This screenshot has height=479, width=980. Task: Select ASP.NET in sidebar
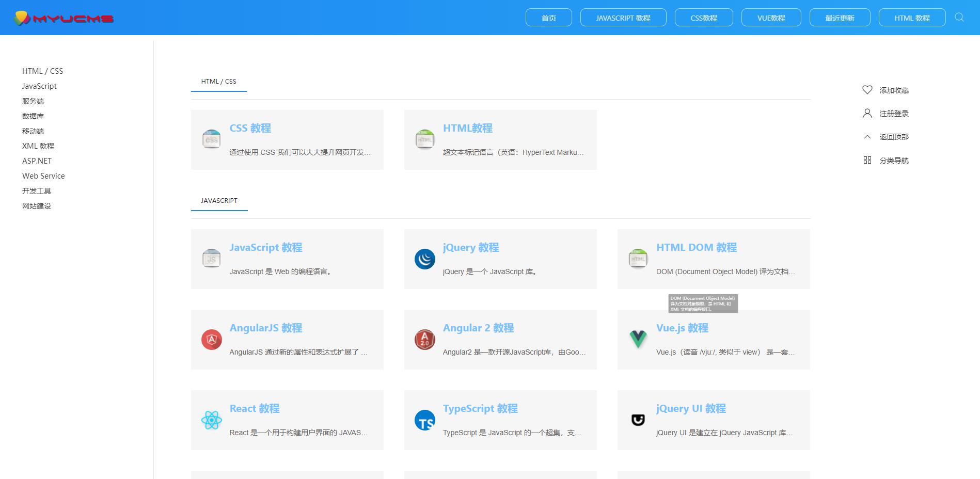pyautogui.click(x=37, y=161)
